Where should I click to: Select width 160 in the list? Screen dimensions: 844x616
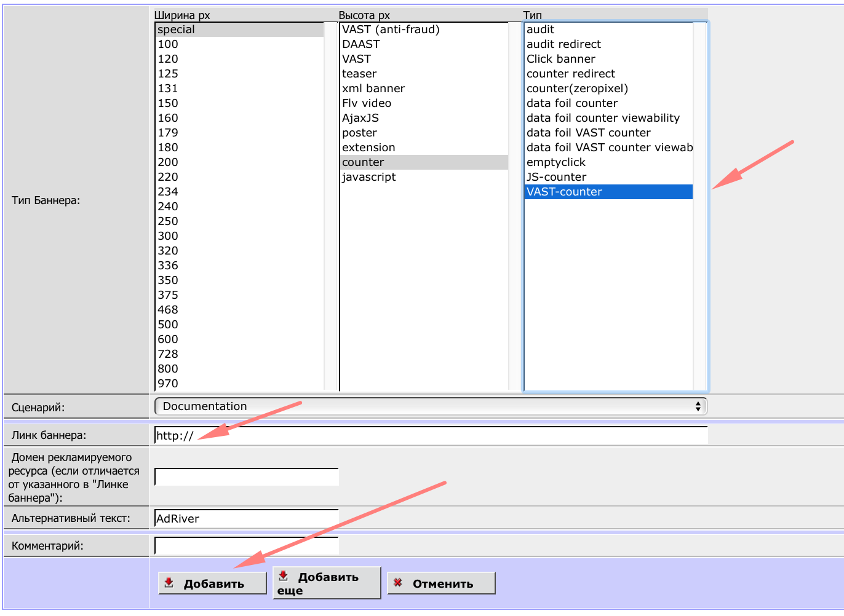(239, 118)
